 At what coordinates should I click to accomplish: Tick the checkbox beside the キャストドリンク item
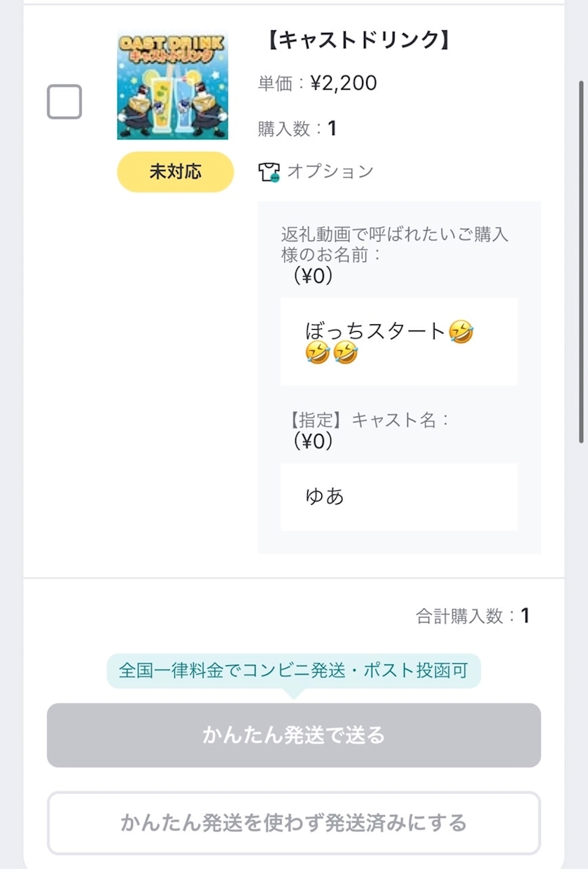(x=64, y=102)
